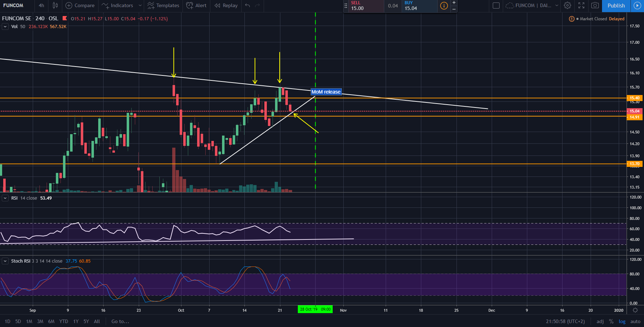
Task: Click the red 15.04 current price label
Action: [x=635, y=111]
